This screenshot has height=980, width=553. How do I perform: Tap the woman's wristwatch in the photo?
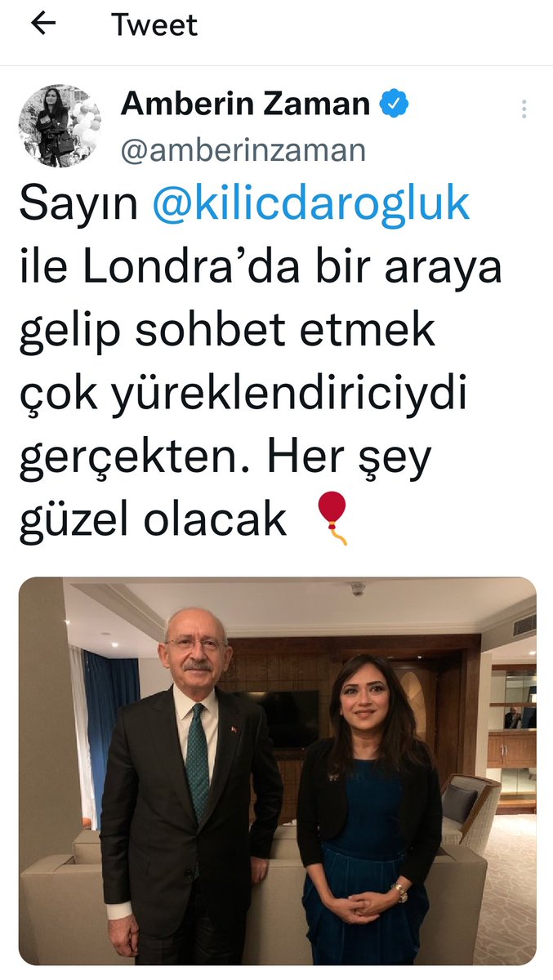click(x=400, y=892)
